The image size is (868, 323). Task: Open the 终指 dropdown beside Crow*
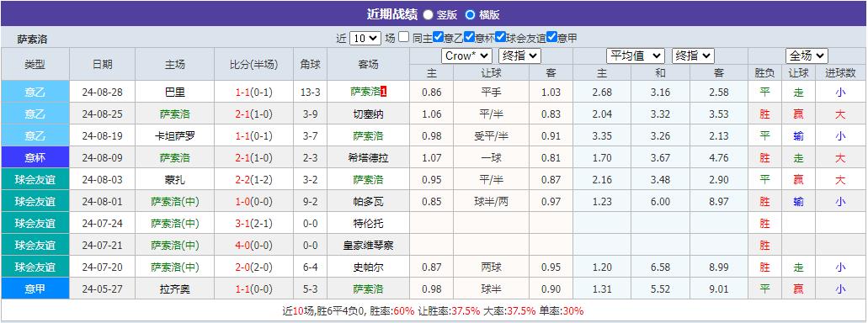(519, 56)
